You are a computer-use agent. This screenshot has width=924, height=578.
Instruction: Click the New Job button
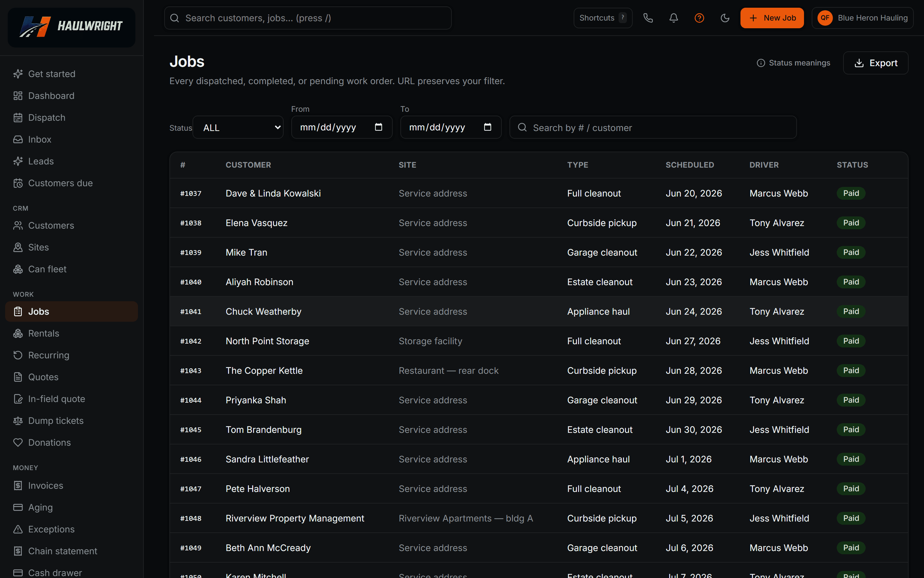coord(772,18)
